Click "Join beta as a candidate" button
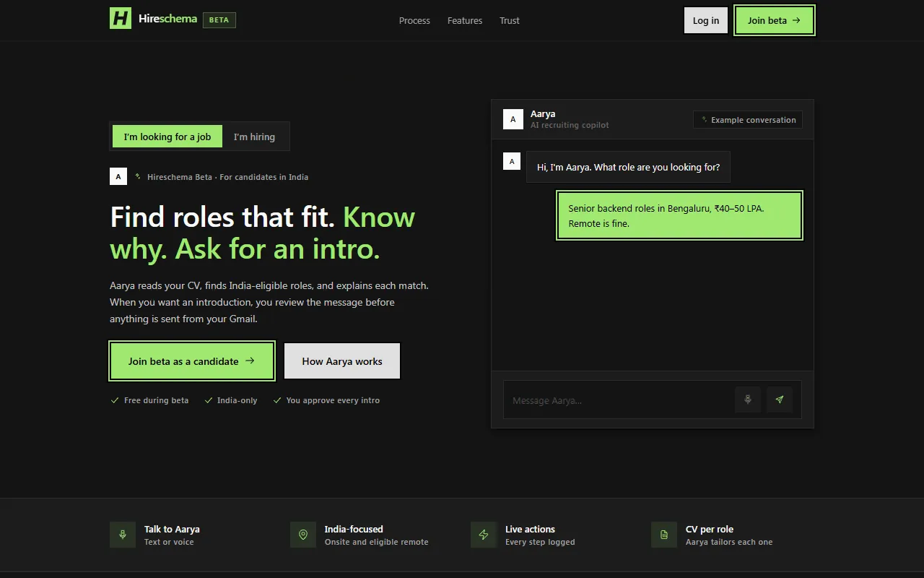This screenshot has width=924, height=578. 192,361
